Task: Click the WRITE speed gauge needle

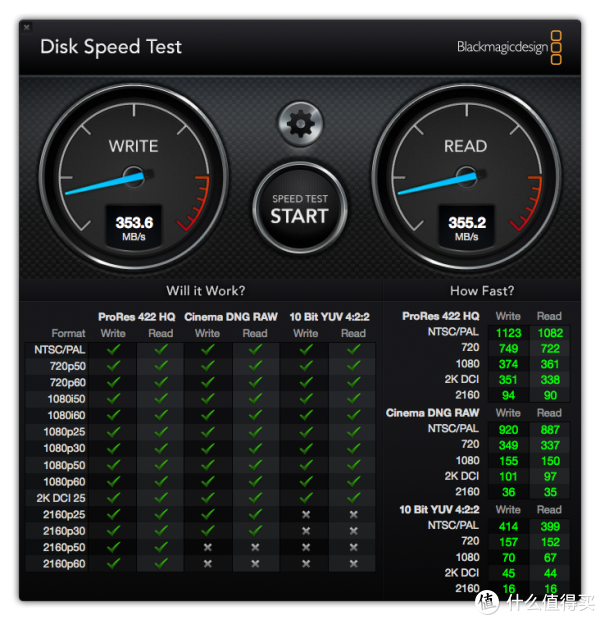Action: point(107,184)
